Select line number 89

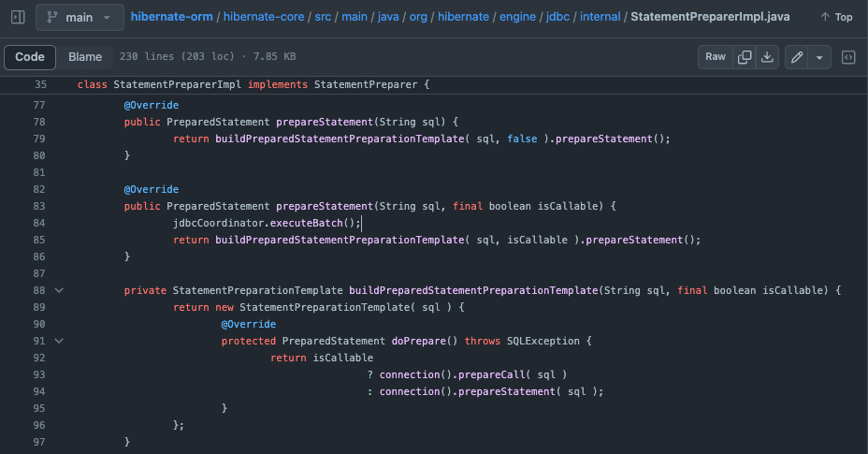click(x=39, y=307)
